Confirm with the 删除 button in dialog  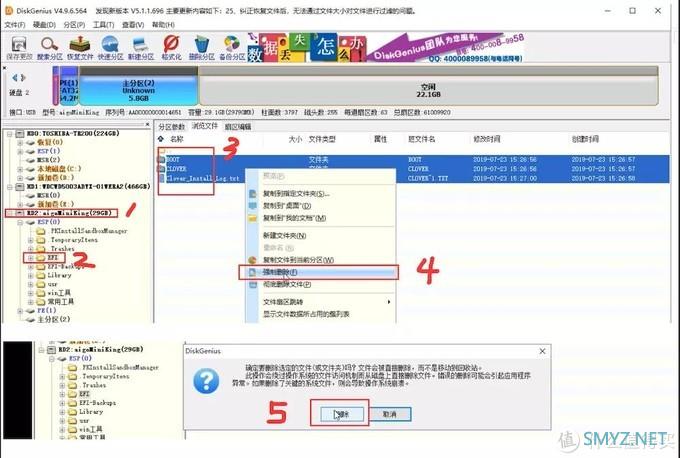tap(342, 414)
